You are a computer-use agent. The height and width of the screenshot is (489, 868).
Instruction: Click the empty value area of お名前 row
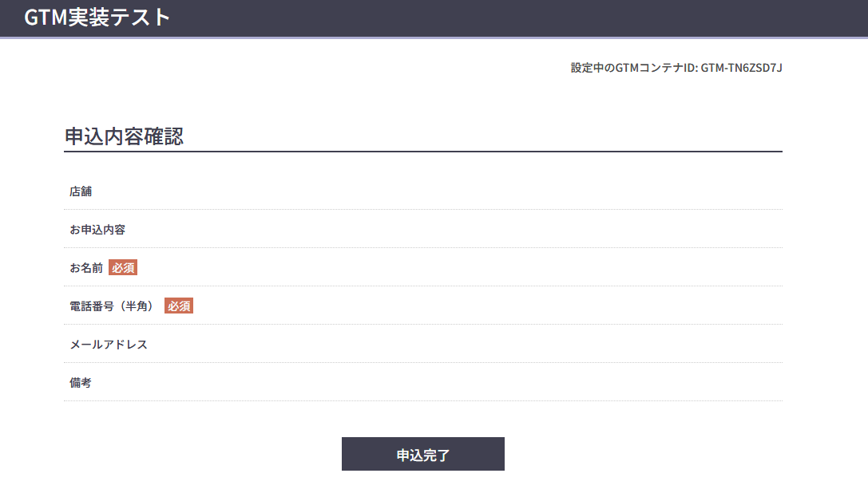click(x=479, y=268)
